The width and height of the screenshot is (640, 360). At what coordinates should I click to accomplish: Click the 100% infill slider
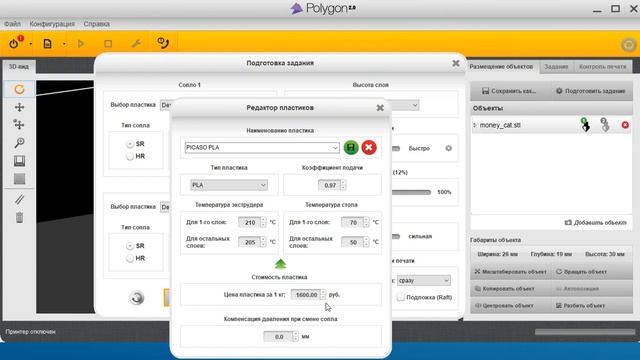[411, 192]
